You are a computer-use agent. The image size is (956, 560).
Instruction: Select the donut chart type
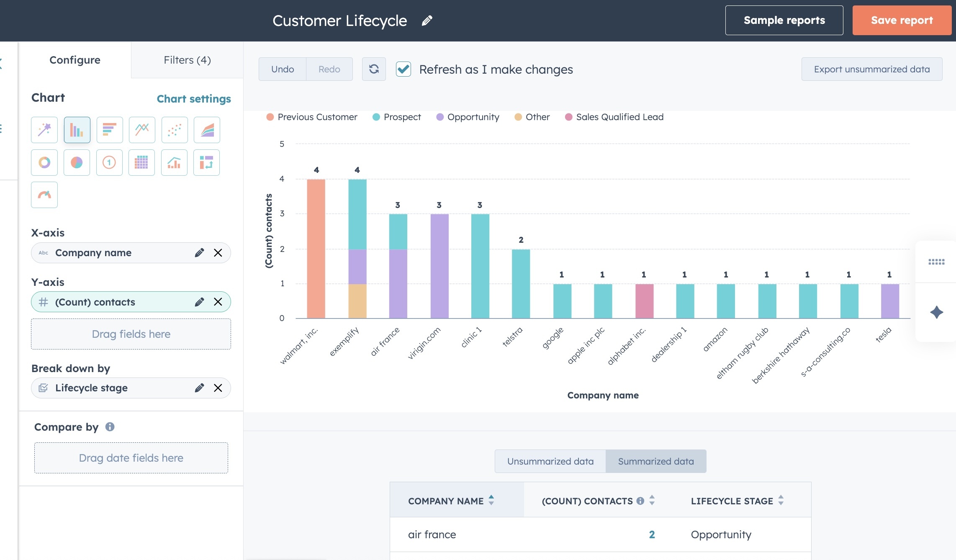pos(44,162)
